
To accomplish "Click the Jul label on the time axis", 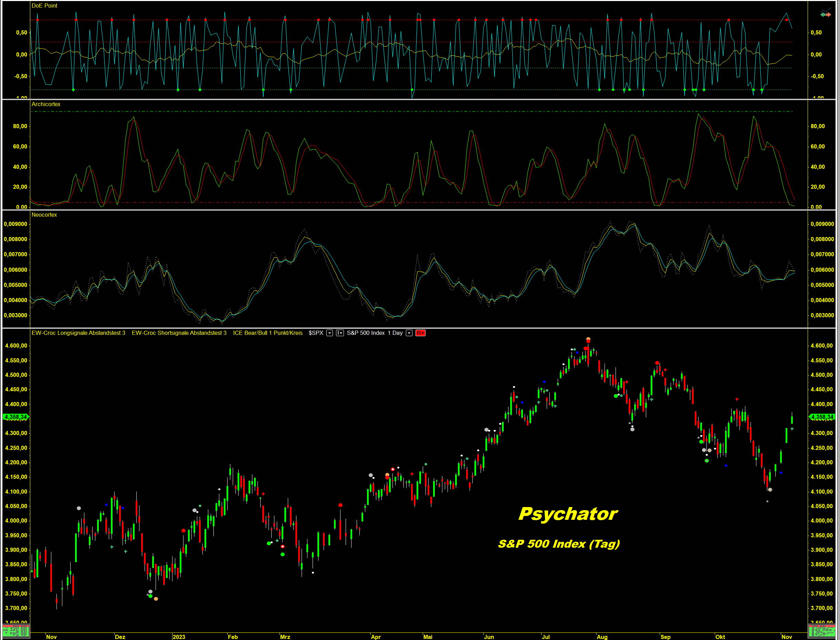I will click(x=546, y=637).
